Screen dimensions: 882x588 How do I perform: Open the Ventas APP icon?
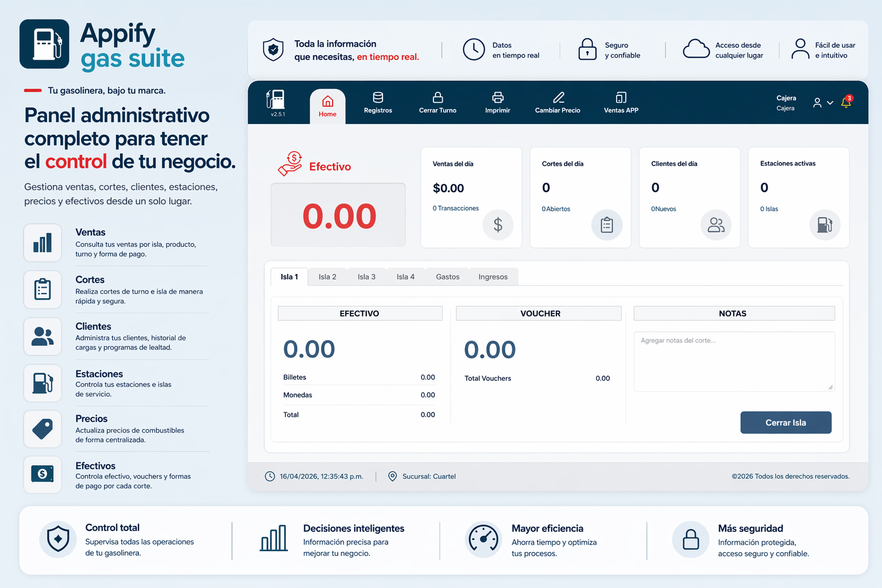point(621,98)
